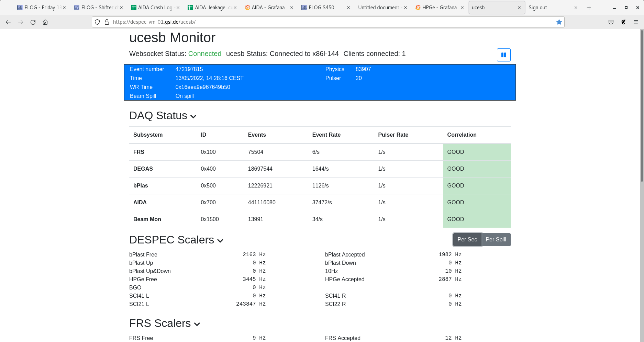Switch to the HPGe - Grafana tab
The height and width of the screenshot is (342, 644).
click(x=439, y=8)
